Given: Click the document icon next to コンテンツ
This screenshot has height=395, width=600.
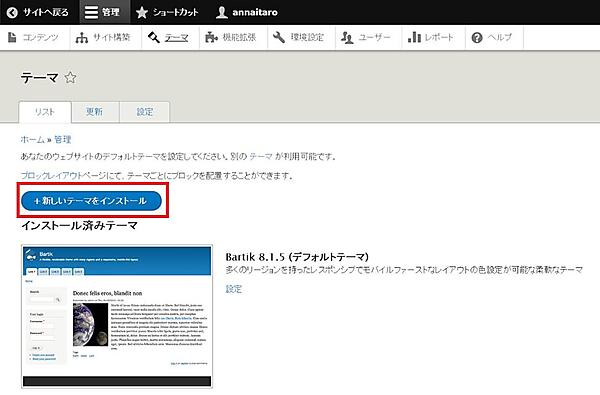Looking at the screenshot, I should pos(12,37).
